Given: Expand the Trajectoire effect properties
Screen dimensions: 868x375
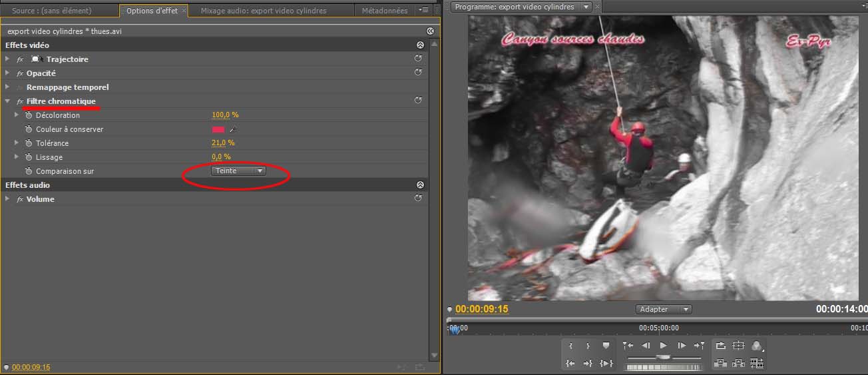Looking at the screenshot, I should coord(7,59).
